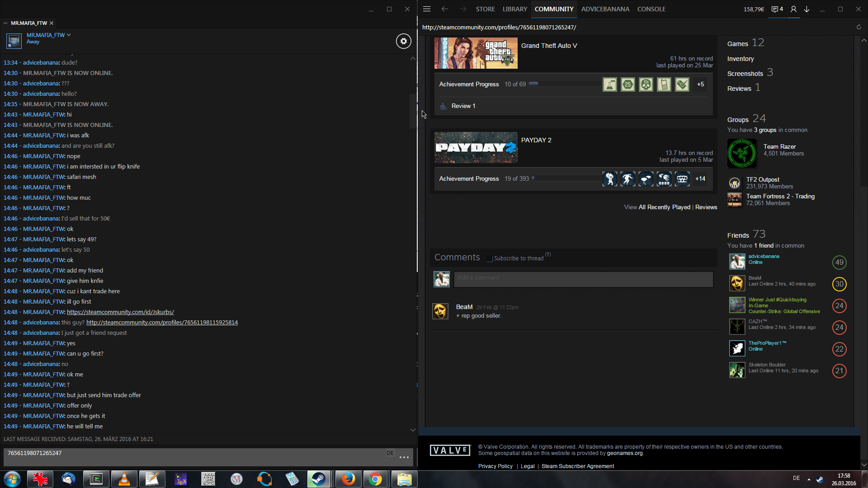Close the MR.MAFIA_FTW chat tab
868x488 pixels.
(52, 23)
